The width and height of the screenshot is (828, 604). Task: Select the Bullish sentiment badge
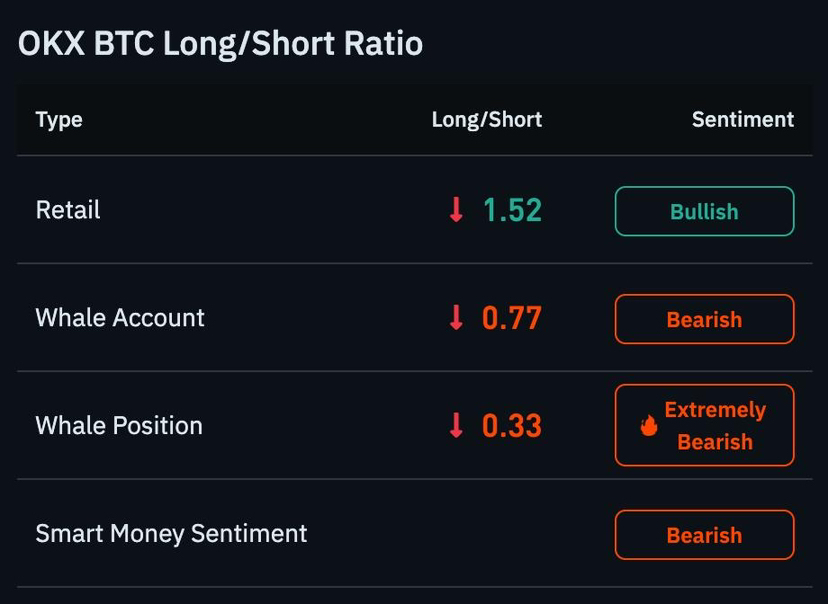[x=704, y=211]
